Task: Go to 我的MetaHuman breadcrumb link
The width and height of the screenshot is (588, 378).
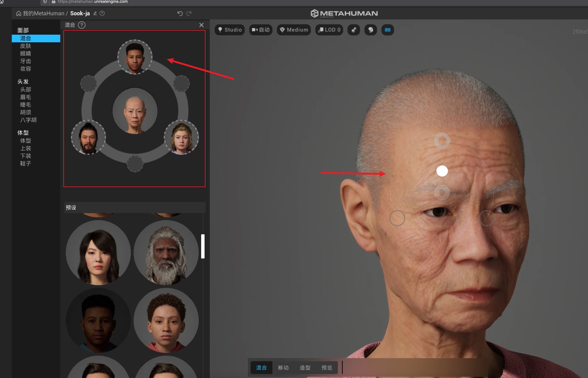Action: 43,13
